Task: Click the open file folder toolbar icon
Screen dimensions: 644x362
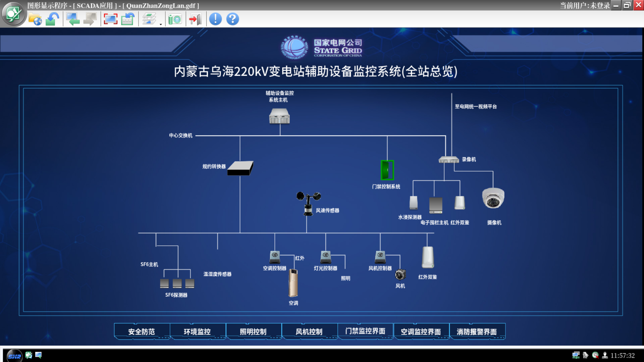Action: tap(35, 19)
